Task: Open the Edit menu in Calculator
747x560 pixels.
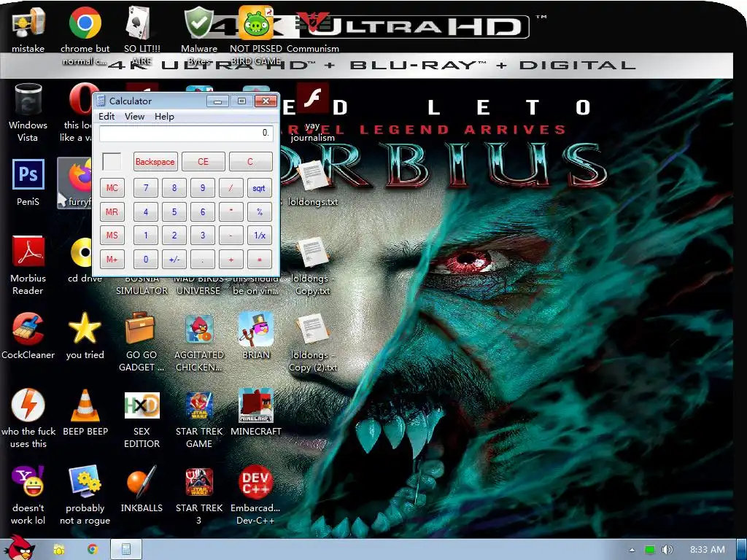Action: [x=107, y=116]
